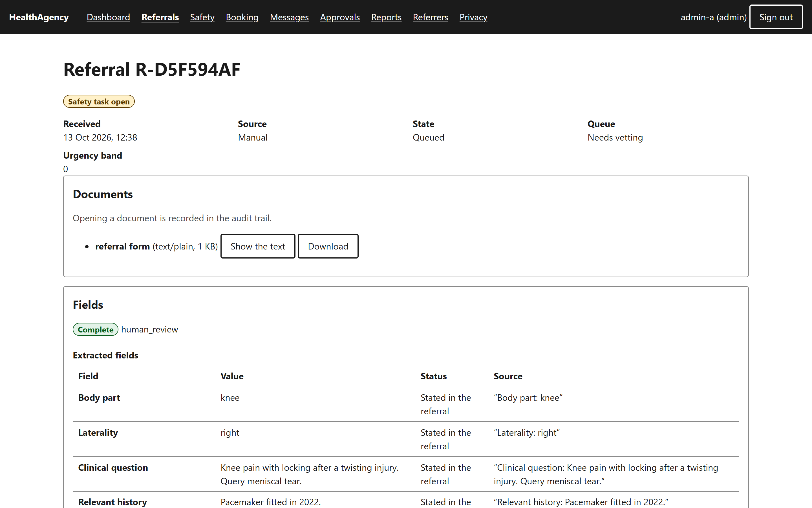The width and height of the screenshot is (812, 508).
Task: Click the Safety task open badge
Action: click(x=99, y=102)
